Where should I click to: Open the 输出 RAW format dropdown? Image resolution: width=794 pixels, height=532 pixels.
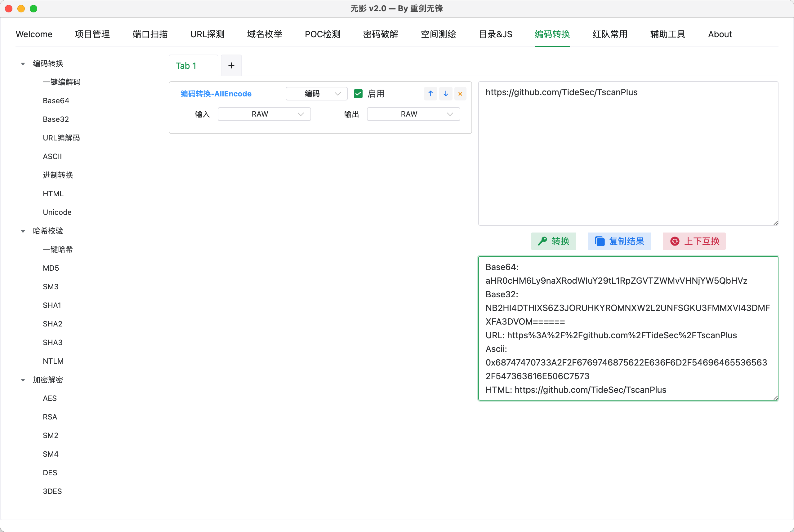(413, 114)
